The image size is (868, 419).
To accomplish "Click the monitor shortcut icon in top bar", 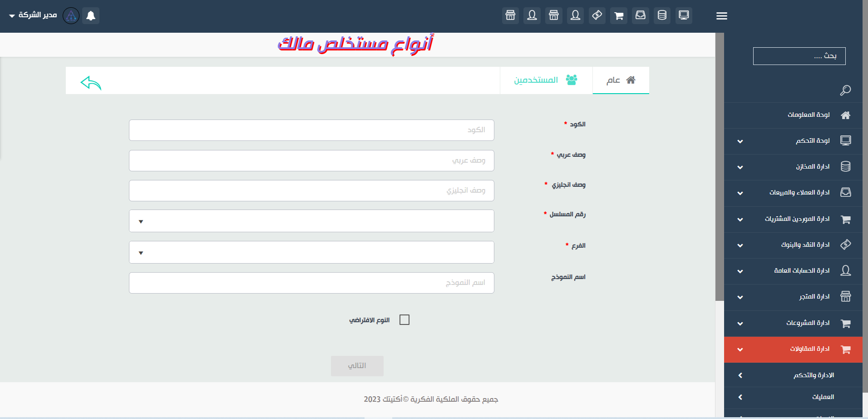I will 684,15.
